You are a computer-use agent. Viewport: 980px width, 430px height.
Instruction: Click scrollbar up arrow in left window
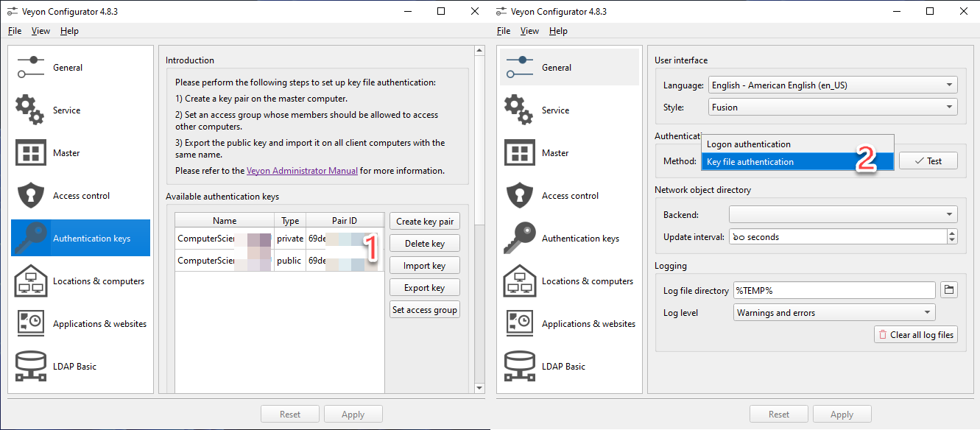click(x=479, y=51)
